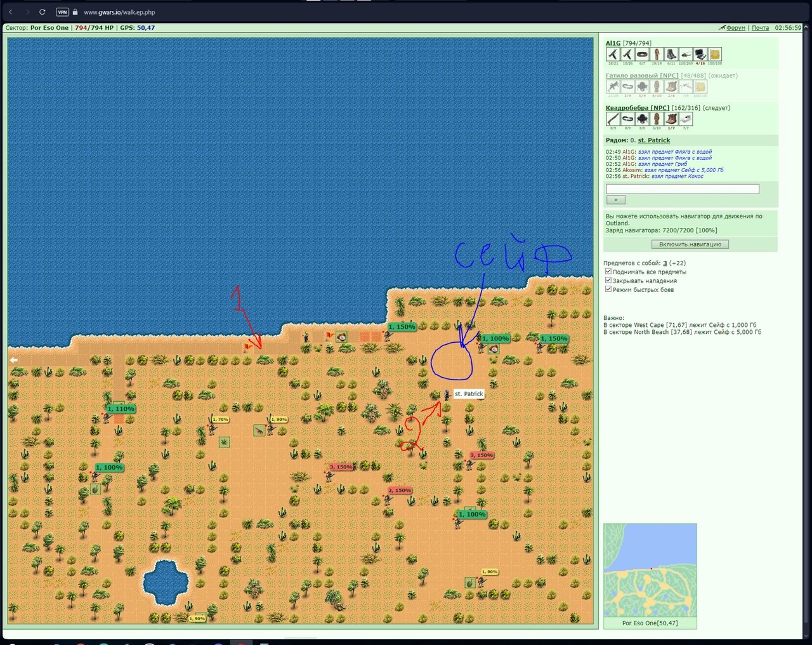The image size is (812, 645).
Task: Click Al1G's helicopter transport slot
Action: 686,55
